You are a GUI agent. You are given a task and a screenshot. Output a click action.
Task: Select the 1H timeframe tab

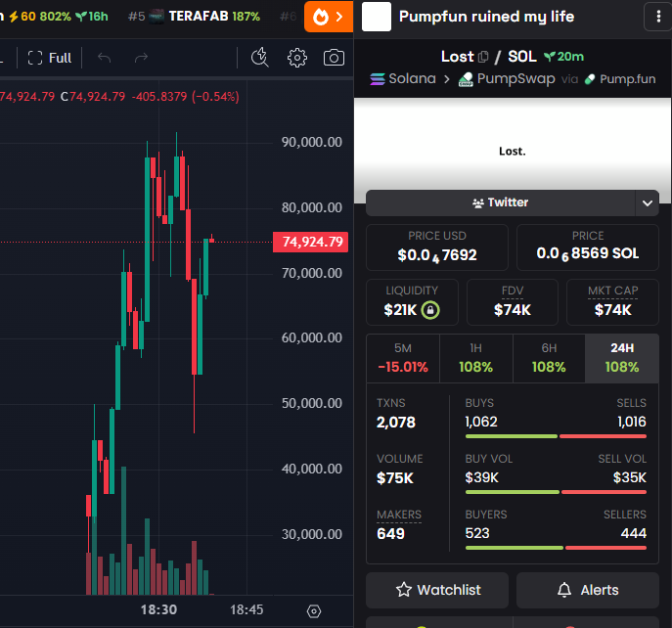[x=475, y=358]
